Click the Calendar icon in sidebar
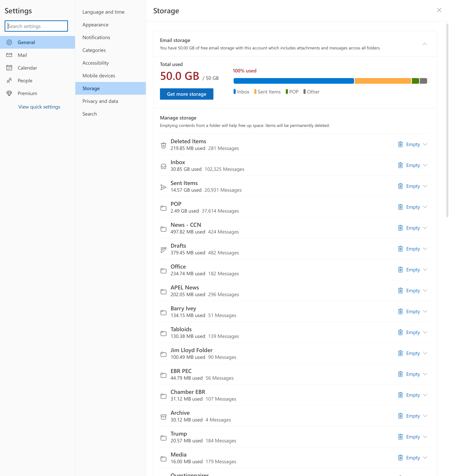The width and height of the screenshot is (450, 476). coord(9,68)
